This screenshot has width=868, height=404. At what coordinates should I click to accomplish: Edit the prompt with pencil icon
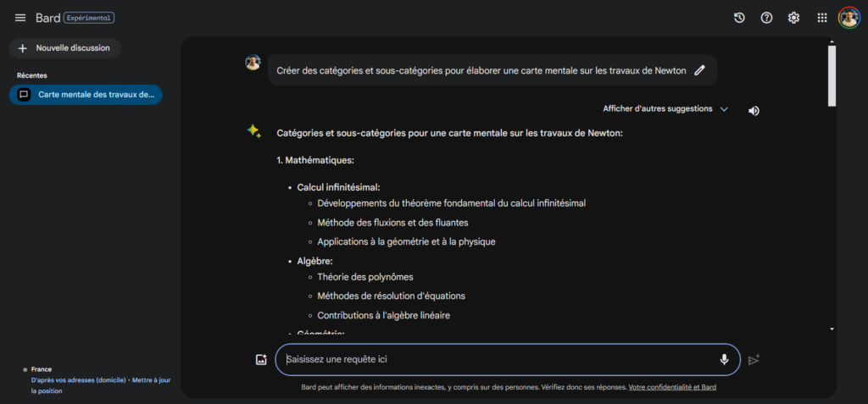pos(699,70)
